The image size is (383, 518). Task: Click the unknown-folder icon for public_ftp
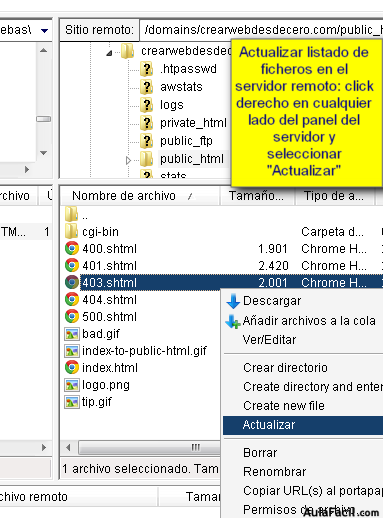point(146,141)
